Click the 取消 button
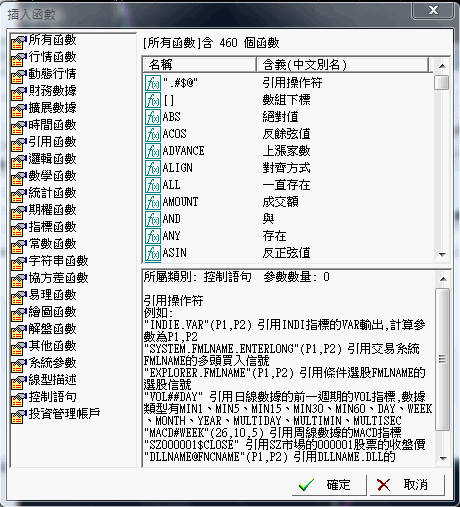Screen dimensions: 460x507 pos(407,485)
